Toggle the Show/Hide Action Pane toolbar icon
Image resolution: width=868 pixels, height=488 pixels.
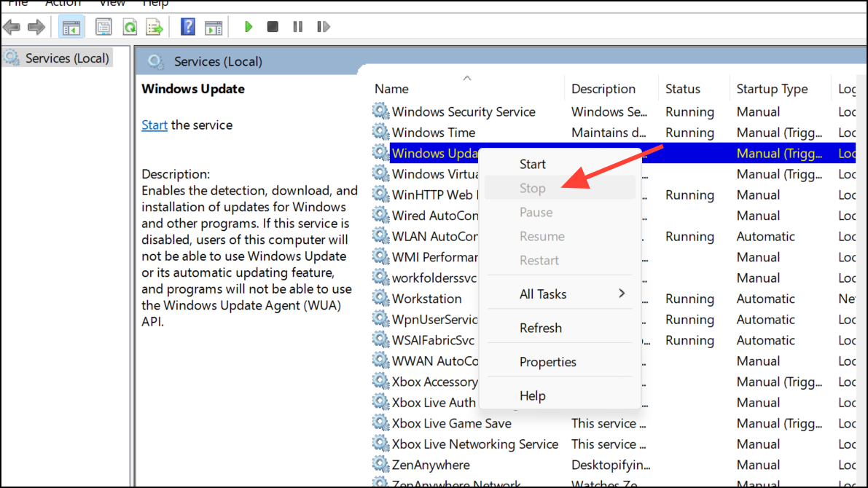point(212,26)
